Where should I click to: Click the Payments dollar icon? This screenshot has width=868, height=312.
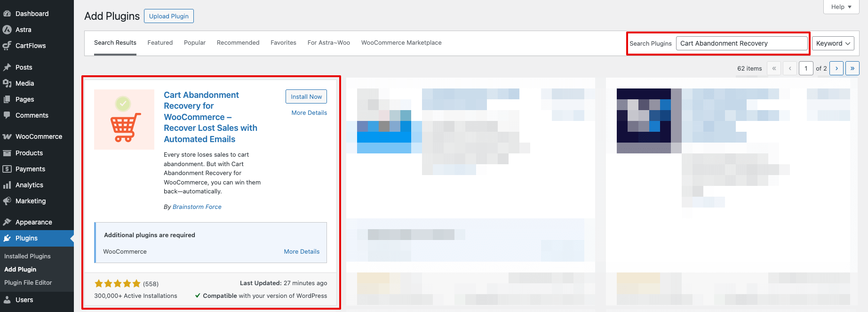(7, 169)
